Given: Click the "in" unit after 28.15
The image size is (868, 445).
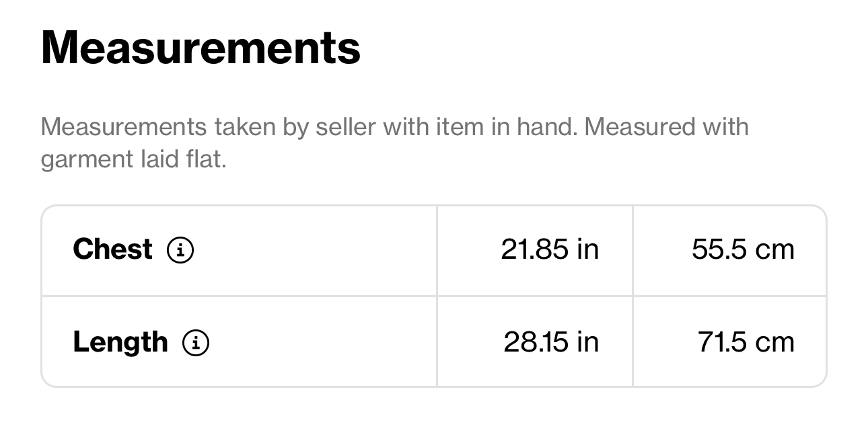Looking at the screenshot, I should point(587,342).
